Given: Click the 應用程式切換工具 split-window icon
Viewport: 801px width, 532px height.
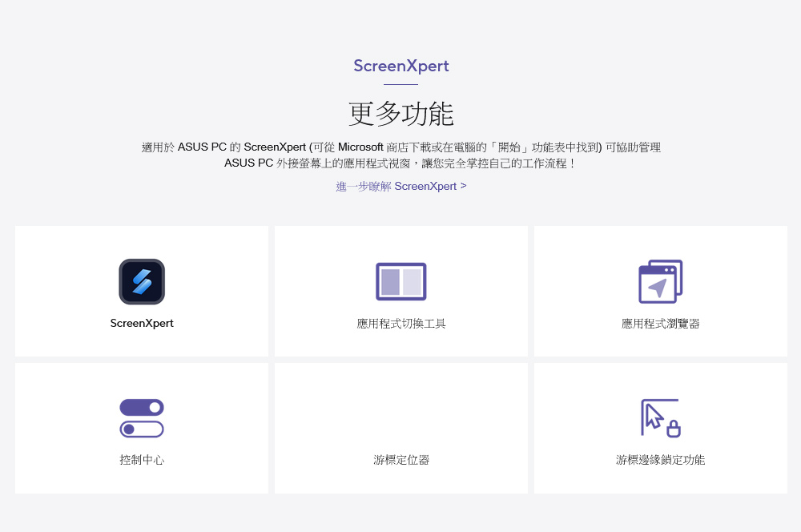Looking at the screenshot, I should 401,281.
